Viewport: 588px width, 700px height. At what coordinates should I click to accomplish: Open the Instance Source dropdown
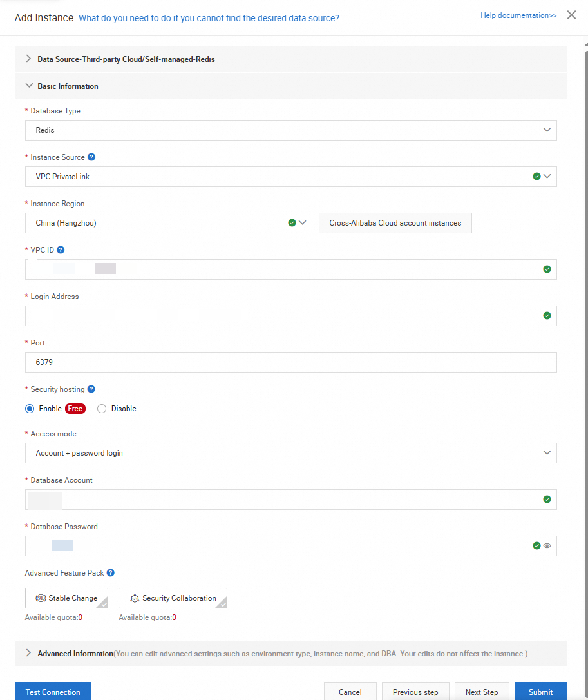(x=291, y=177)
